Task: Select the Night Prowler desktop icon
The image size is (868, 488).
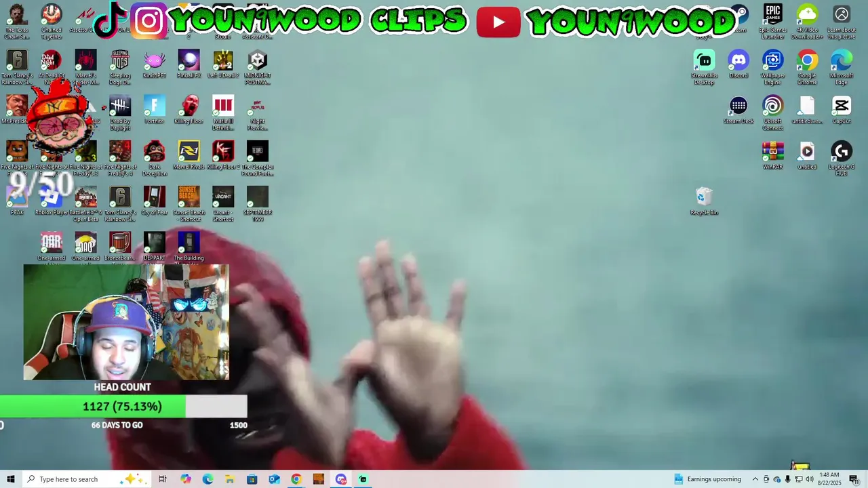Action: click(257, 113)
